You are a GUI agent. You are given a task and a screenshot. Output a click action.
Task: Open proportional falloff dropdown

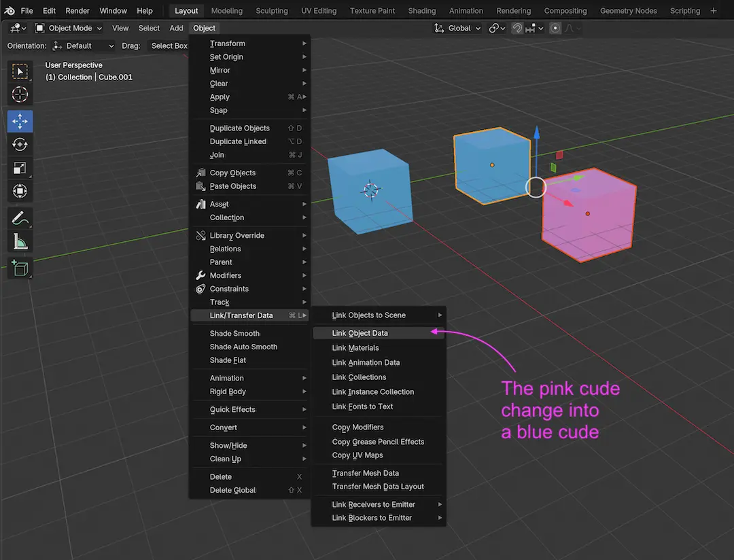click(572, 28)
